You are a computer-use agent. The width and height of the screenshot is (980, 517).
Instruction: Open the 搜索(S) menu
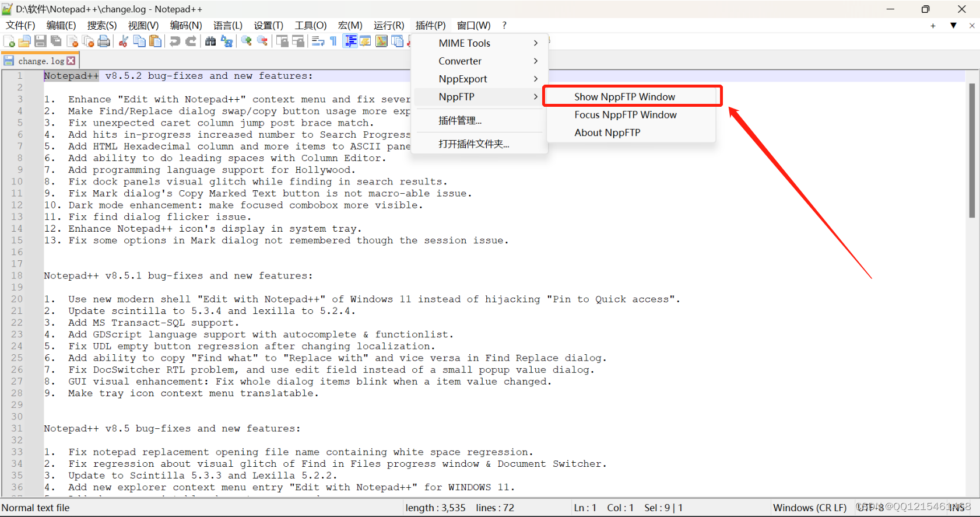coord(102,25)
